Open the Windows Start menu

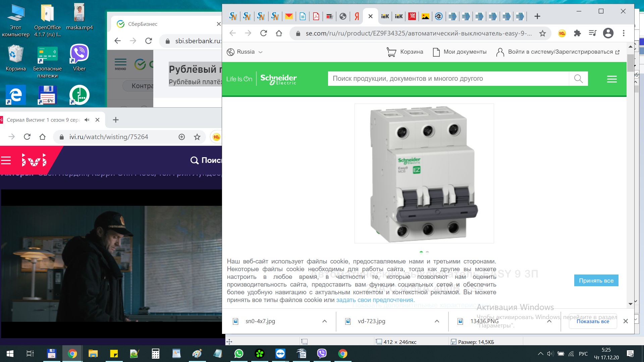point(10,354)
